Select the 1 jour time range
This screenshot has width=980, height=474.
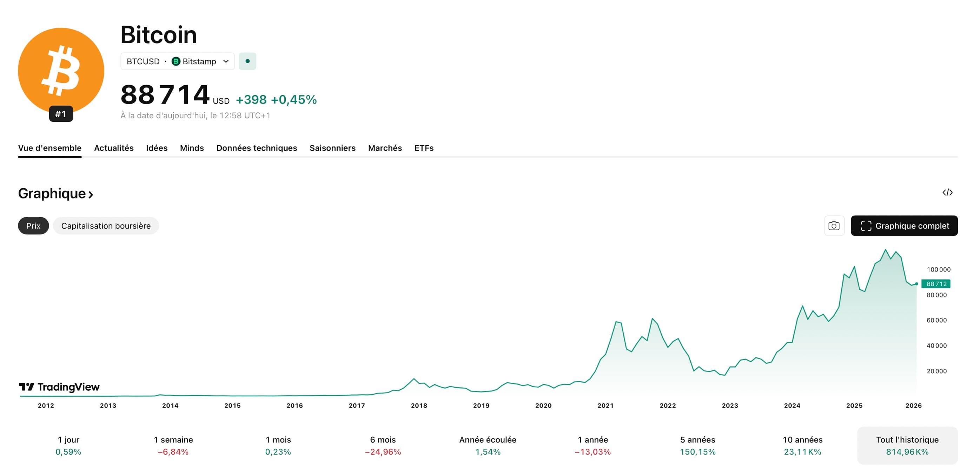[x=68, y=445]
